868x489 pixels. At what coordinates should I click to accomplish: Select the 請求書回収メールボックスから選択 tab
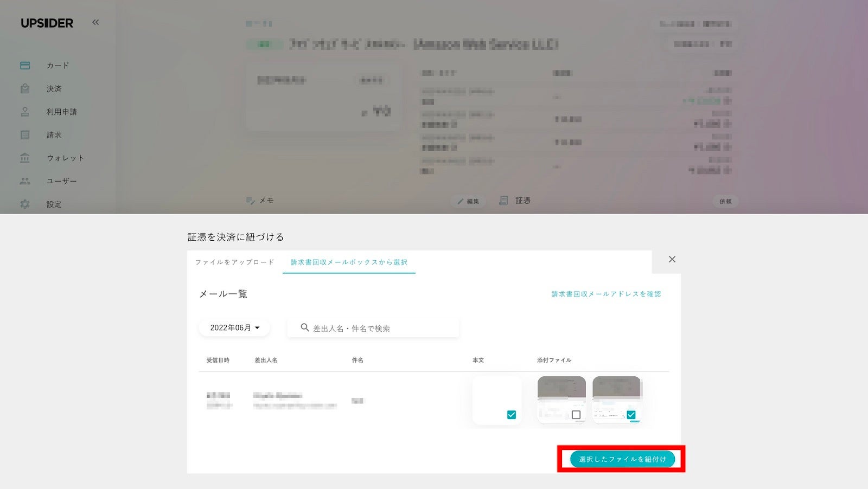click(349, 262)
